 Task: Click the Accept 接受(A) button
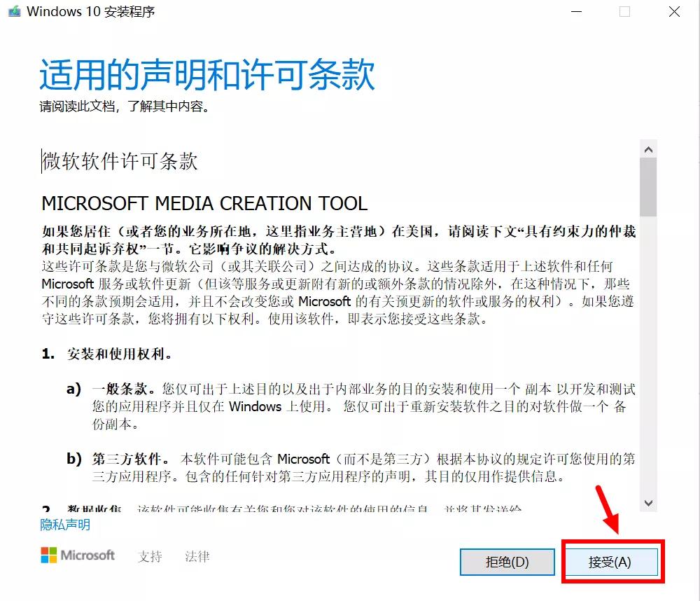(x=611, y=562)
